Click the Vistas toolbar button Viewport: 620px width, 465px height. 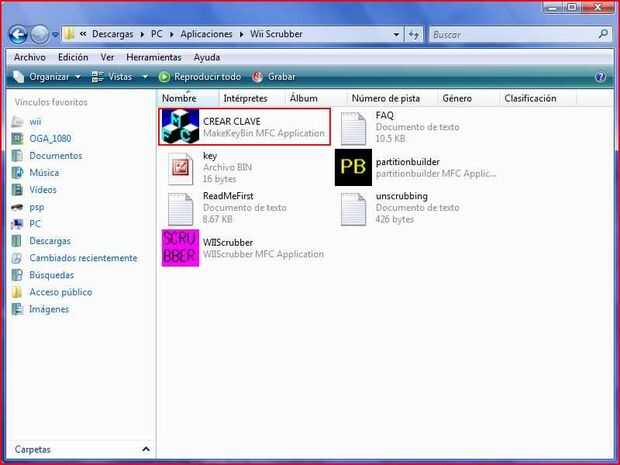(114, 77)
